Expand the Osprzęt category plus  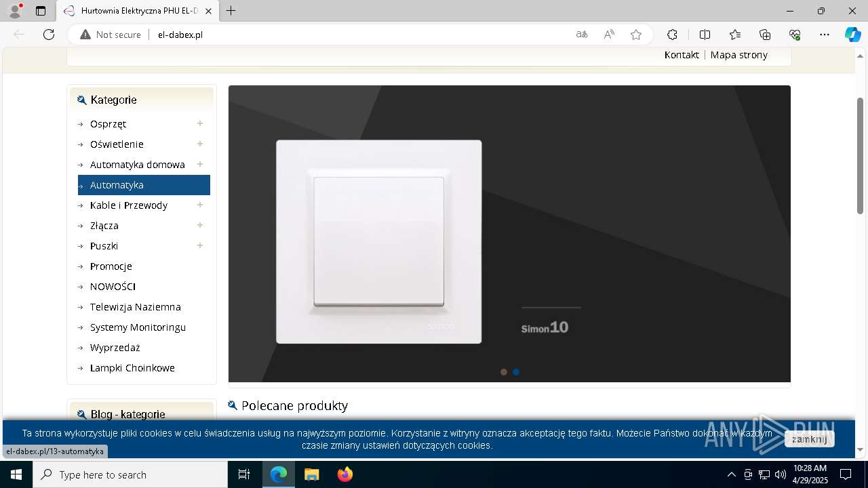point(200,123)
